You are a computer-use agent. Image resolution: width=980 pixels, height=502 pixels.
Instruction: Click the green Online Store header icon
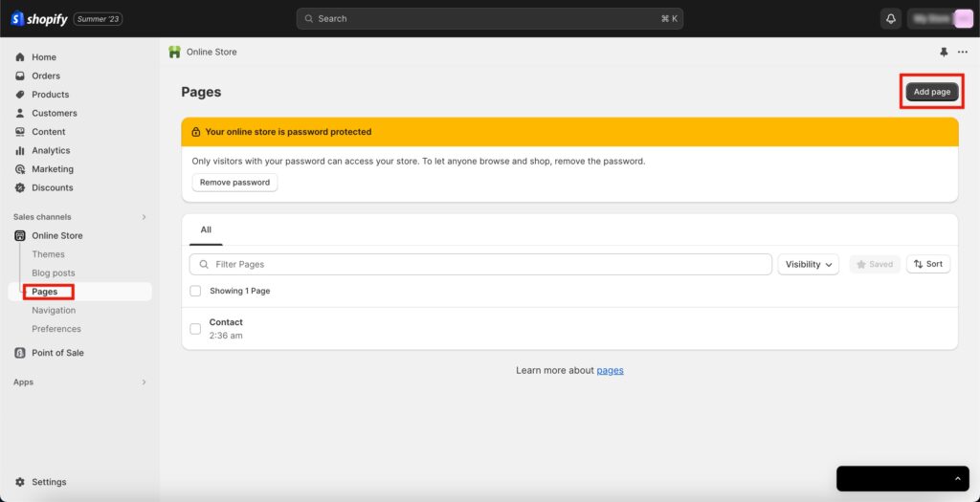pos(175,52)
